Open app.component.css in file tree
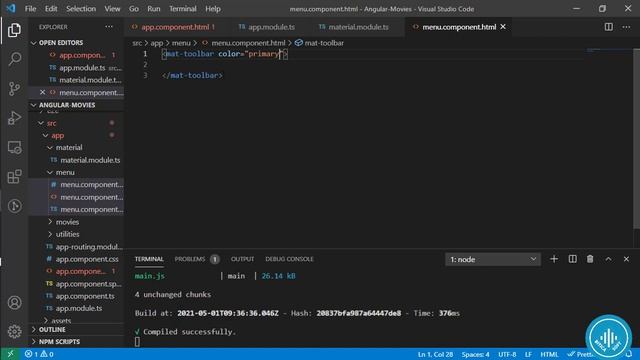 point(76,259)
